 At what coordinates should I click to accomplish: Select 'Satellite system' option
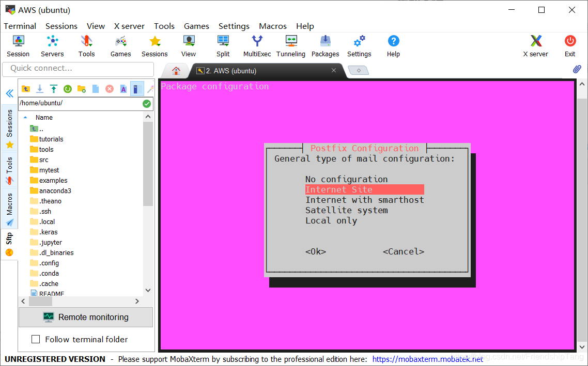click(347, 210)
